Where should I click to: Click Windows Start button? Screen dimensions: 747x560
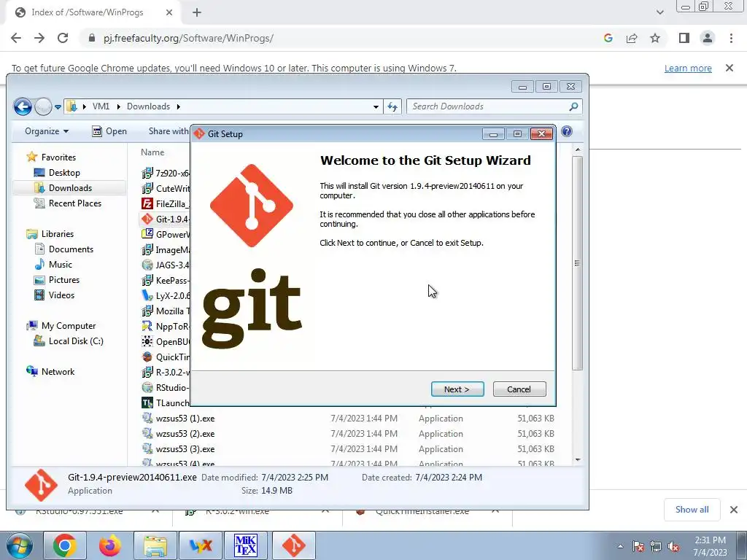[20, 545]
